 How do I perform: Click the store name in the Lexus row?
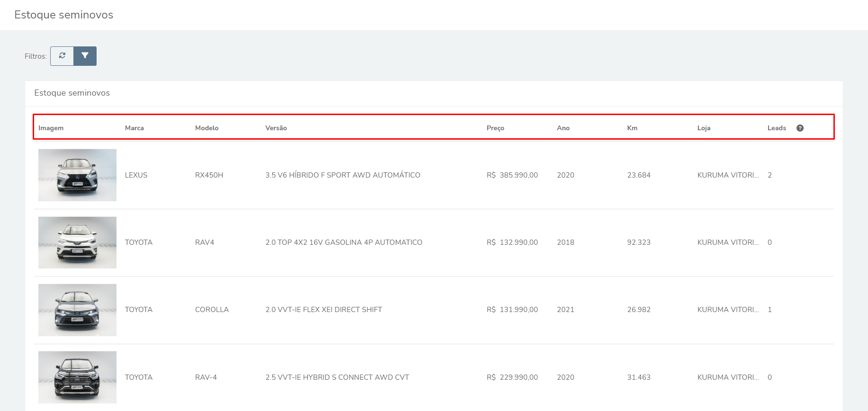tap(728, 175)
